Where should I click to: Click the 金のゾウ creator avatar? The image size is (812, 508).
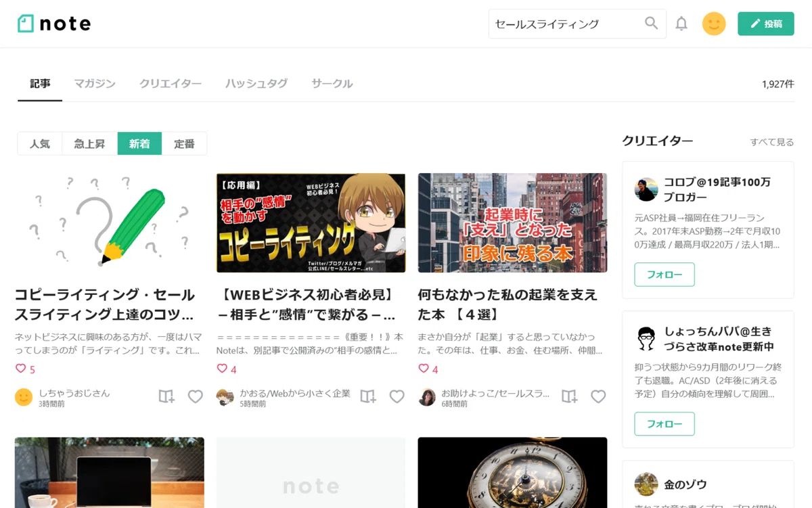point(646,484)
